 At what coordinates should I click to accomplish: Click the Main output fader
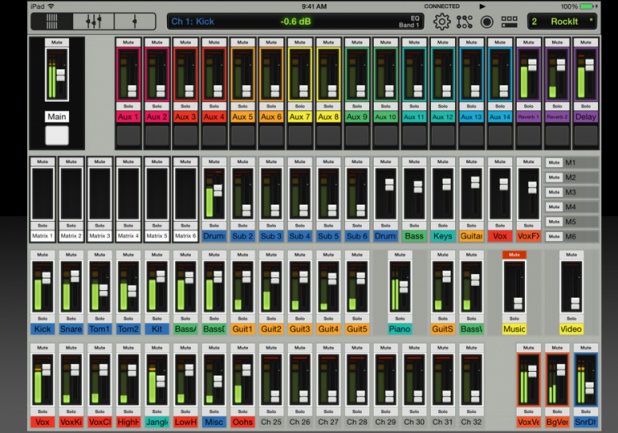(x=61, y=75)
